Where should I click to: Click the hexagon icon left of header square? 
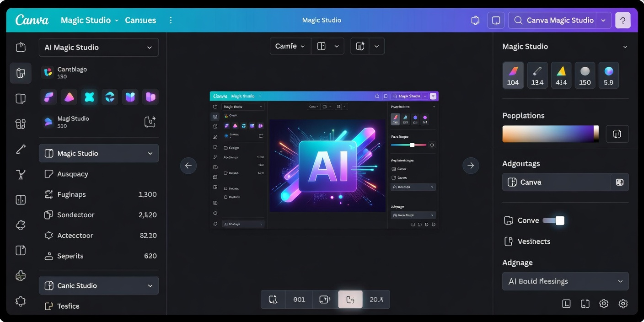coord(475,20)
